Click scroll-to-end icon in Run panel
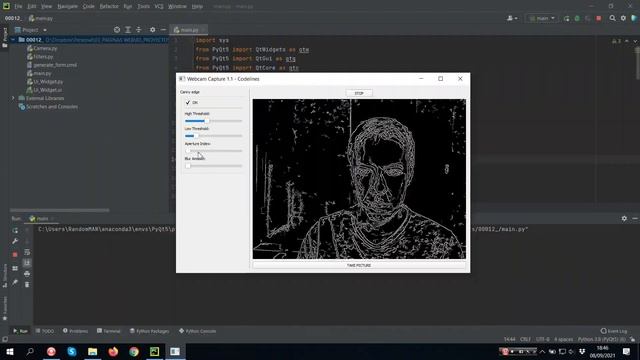 click(x=27, y=263)
